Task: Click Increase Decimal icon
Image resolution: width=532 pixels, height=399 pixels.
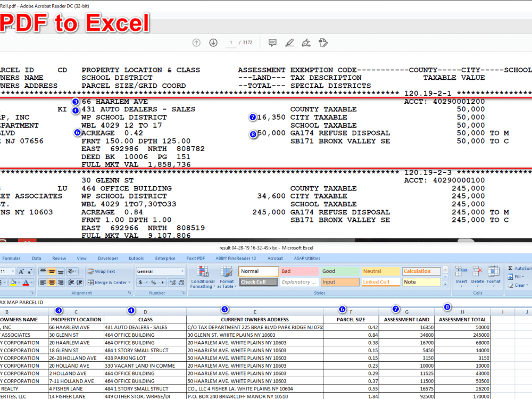Action: pyautogui.click(x=173, y=282)
